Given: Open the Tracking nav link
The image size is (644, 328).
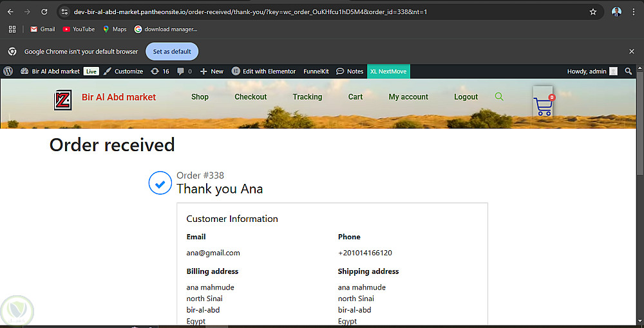Looking at the screenshot, I should tap(307, 96).
